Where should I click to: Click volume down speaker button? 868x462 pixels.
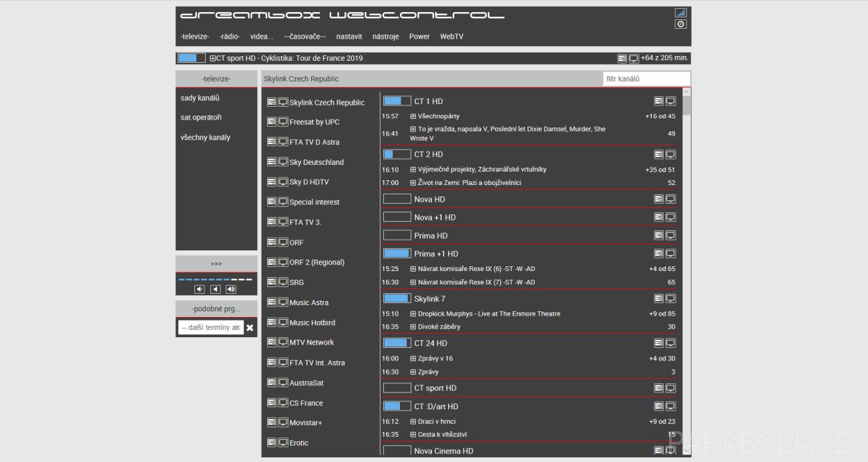tap(200, 289)
